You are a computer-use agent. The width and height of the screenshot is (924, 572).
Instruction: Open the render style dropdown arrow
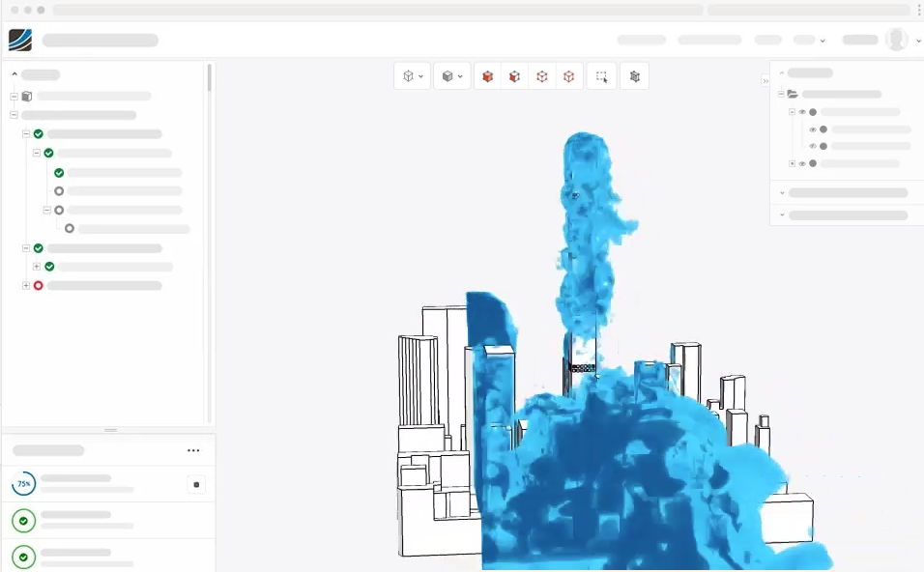[460, 76]
